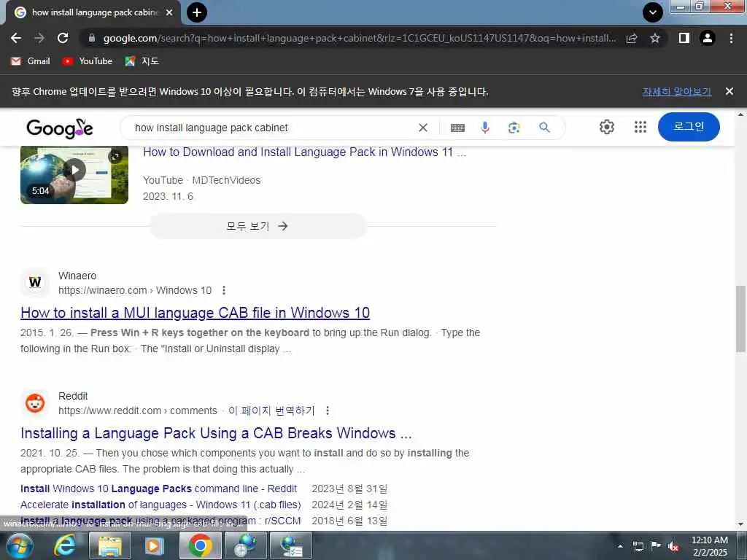
Task: Go back using browser back arrow
Action: pyautogui.click(x=16, y=38)
